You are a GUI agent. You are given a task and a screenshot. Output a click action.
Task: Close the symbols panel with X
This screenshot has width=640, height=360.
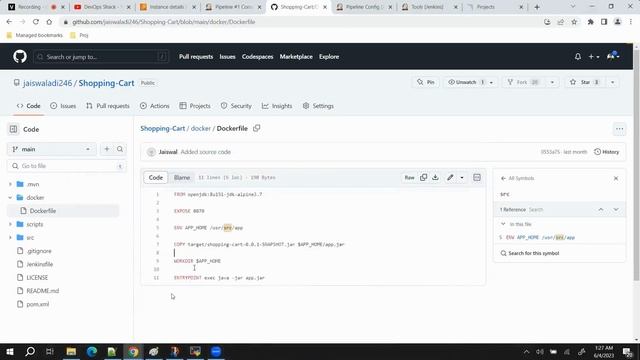click(x=616, y=178)
